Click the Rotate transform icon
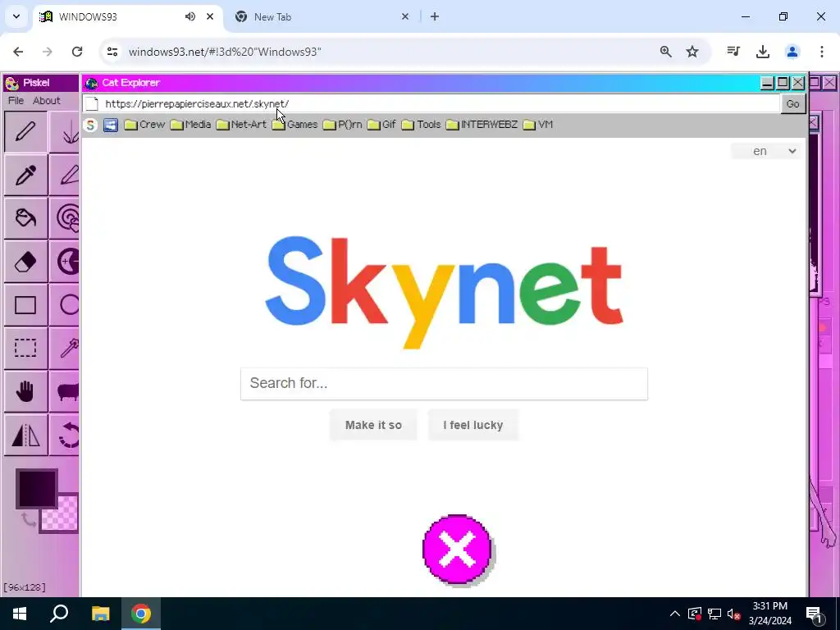Image resolution: width=840 pixels, height=630 pixels. click(x=65, y=435)
